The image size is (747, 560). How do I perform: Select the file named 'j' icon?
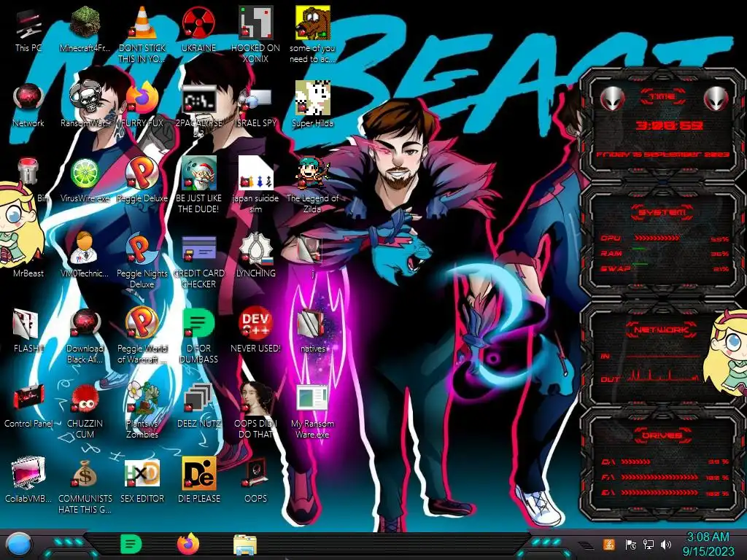pyautogui.click(x=311, y=249)
